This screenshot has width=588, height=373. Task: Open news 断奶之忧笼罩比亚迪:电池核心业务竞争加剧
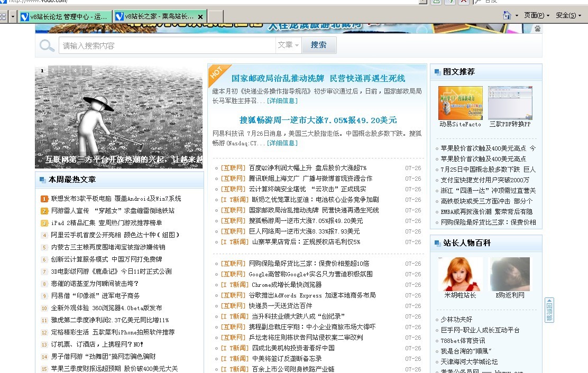click(x=315, y=200)
